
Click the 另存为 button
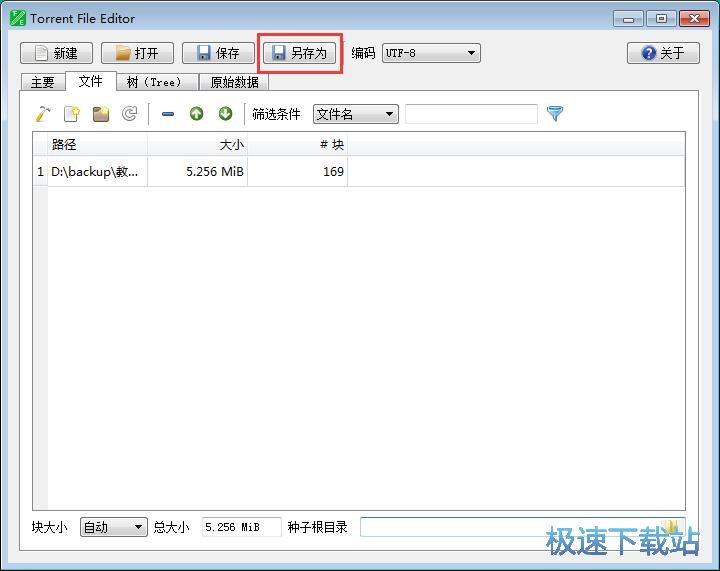pos(300,53)
